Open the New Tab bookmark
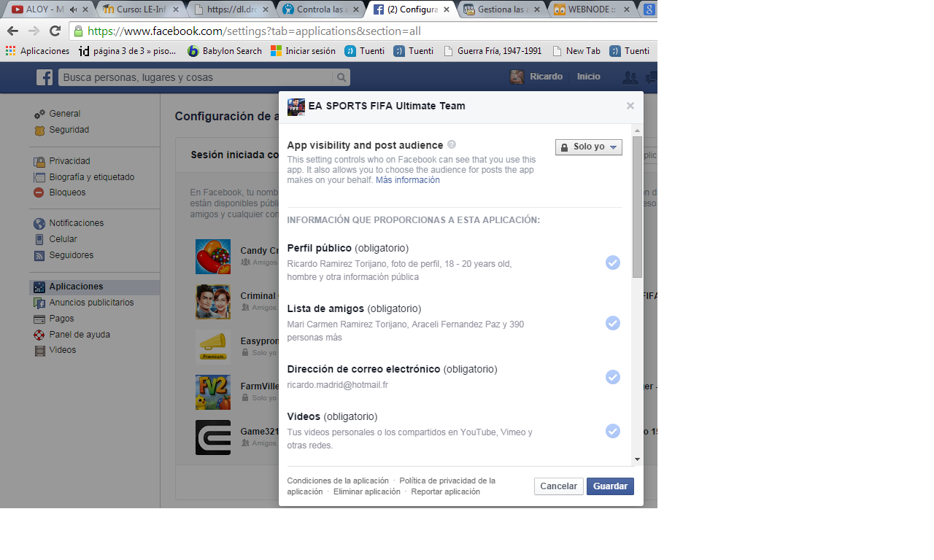934x560 pixels. (576, 51)
